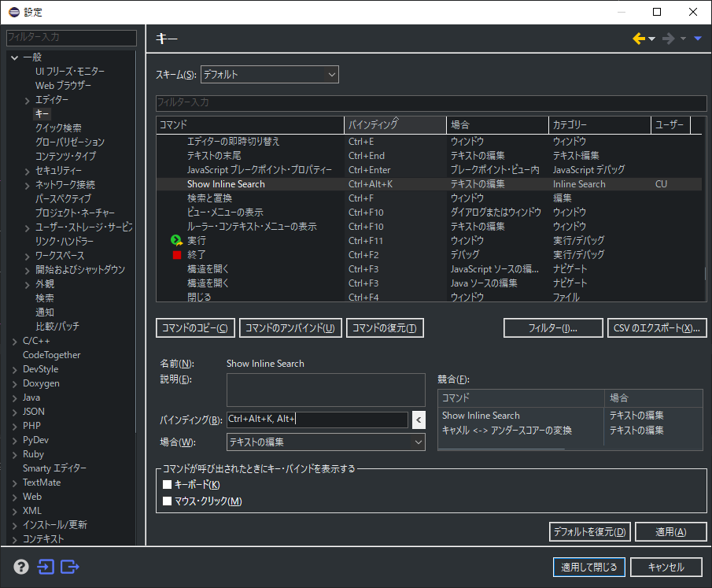The image size is (712, 588).
Task: Expand the ワークスペース tree node
Action: tap(28, 257)
